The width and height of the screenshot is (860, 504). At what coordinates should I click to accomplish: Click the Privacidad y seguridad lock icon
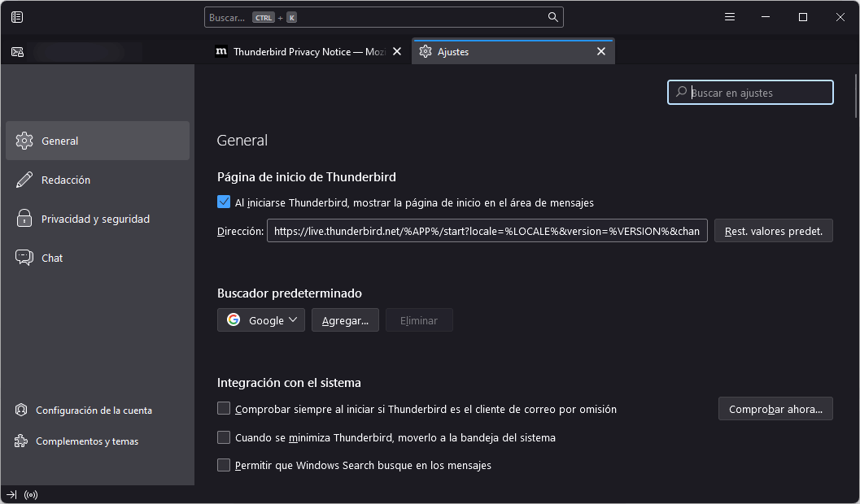(24, 219)
